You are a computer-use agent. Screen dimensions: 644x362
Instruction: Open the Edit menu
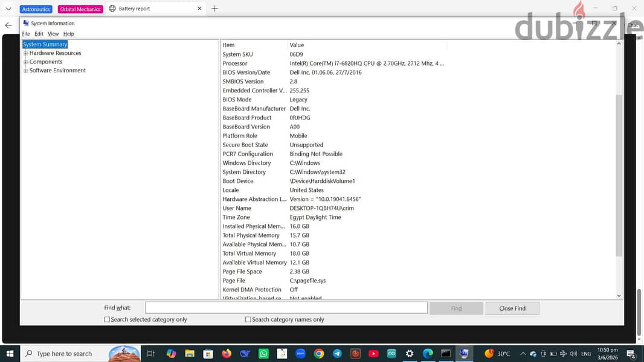click(39, 34)
